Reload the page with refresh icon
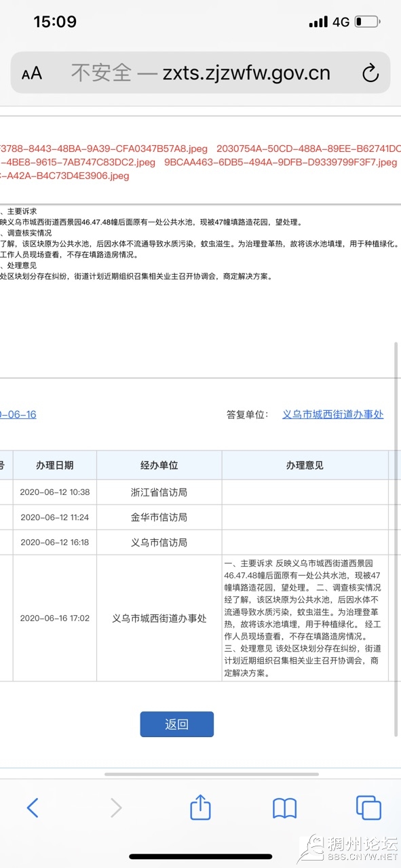Screen dimensions: 401x868 370,73
